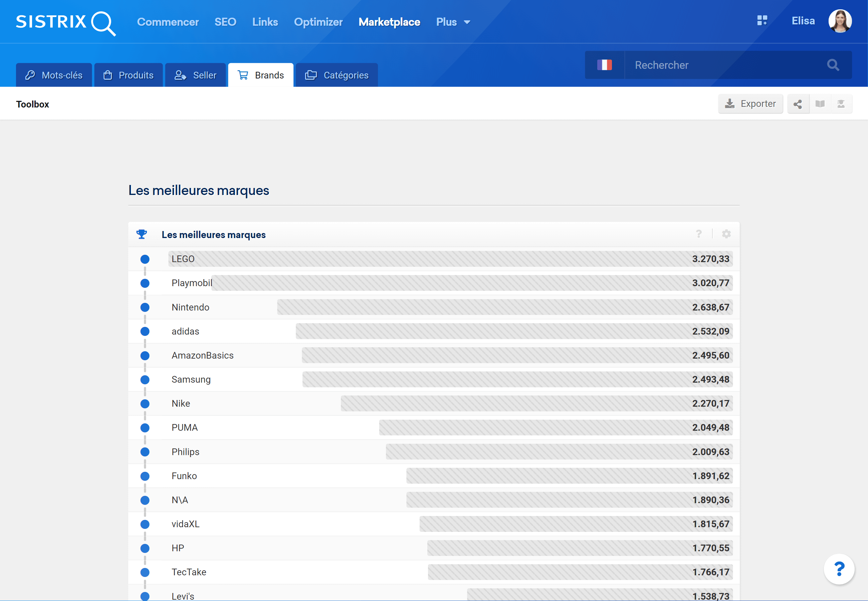Select the PUMA brand row
This screenshot has height=601, width=868.
[x=434, y=427]
